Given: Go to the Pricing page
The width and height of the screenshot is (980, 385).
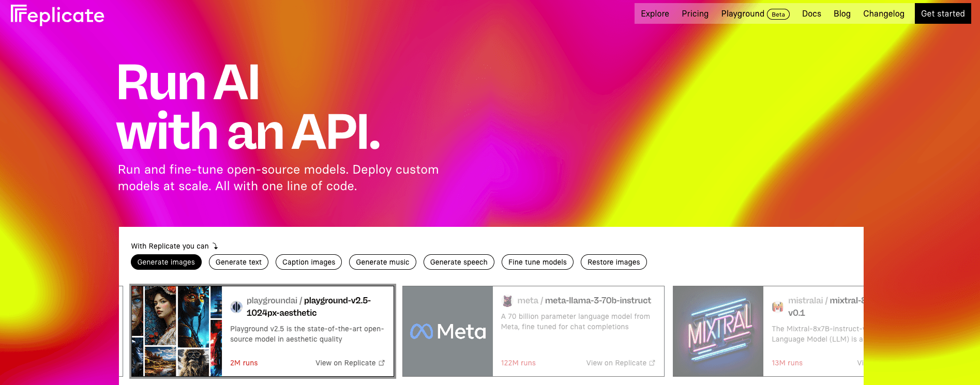Looking at the screenshot, I should click(x=695, y=14).
